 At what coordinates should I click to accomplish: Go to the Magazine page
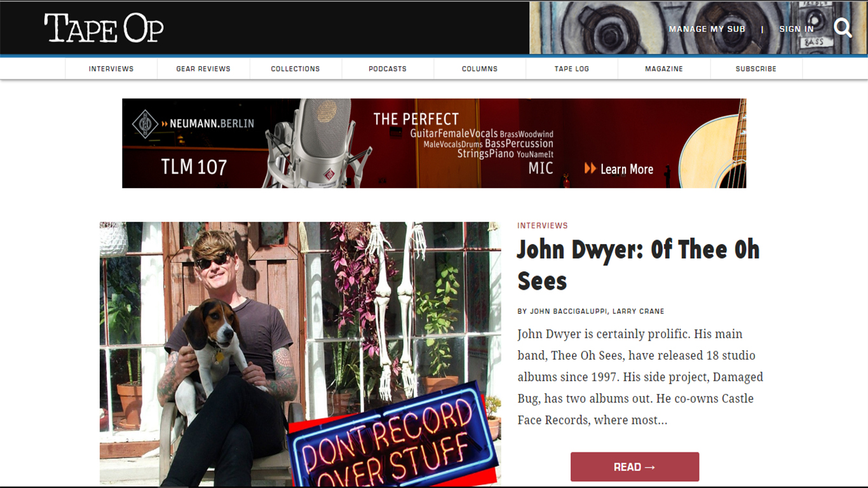click(x=664, y=69)
